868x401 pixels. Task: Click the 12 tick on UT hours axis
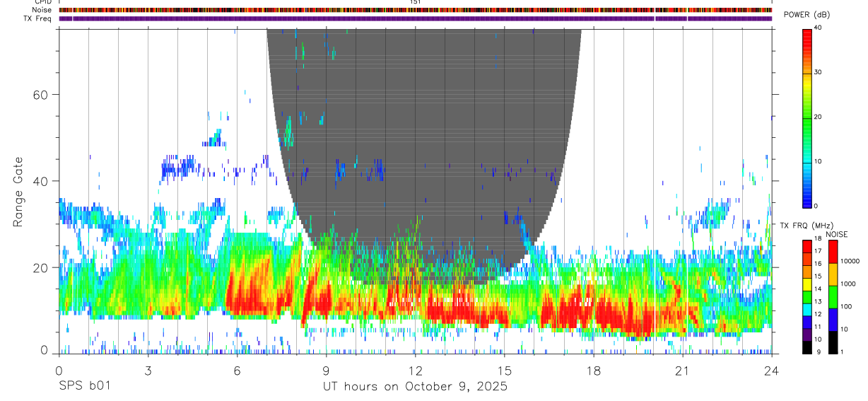point(415,370)
